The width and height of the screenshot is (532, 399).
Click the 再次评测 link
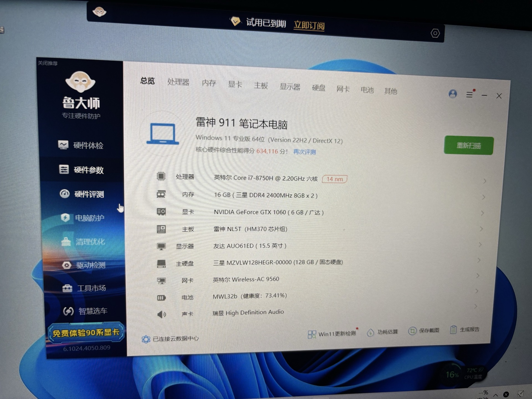pyautogui.click(x=305, y=152)
